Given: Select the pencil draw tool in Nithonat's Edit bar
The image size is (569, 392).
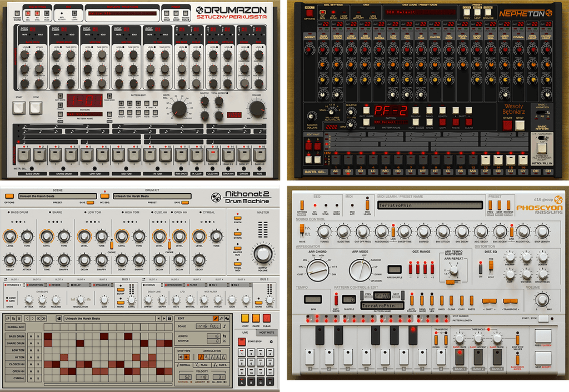Looking at the screenshot, I should [x=216, y=318].
